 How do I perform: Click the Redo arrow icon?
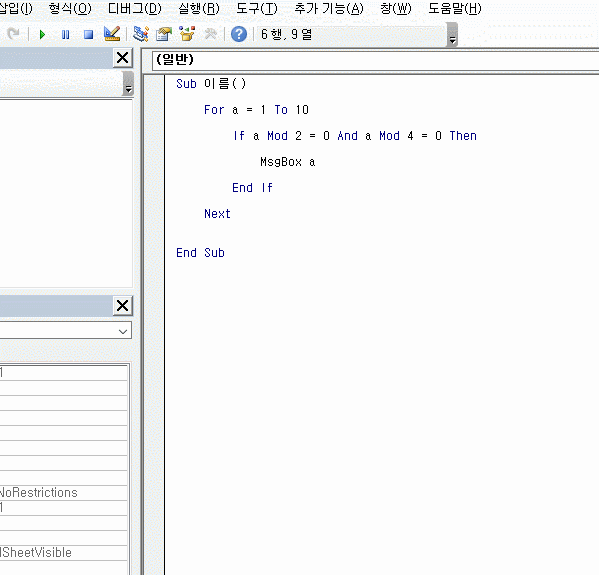(x=13, y=34)
